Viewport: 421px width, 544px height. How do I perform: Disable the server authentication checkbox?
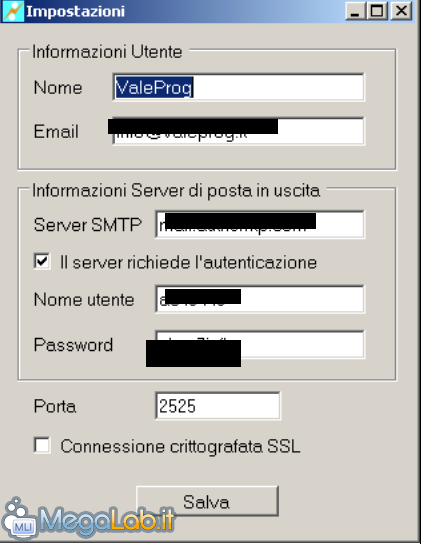pyautogui.click(x=42, y=261)
